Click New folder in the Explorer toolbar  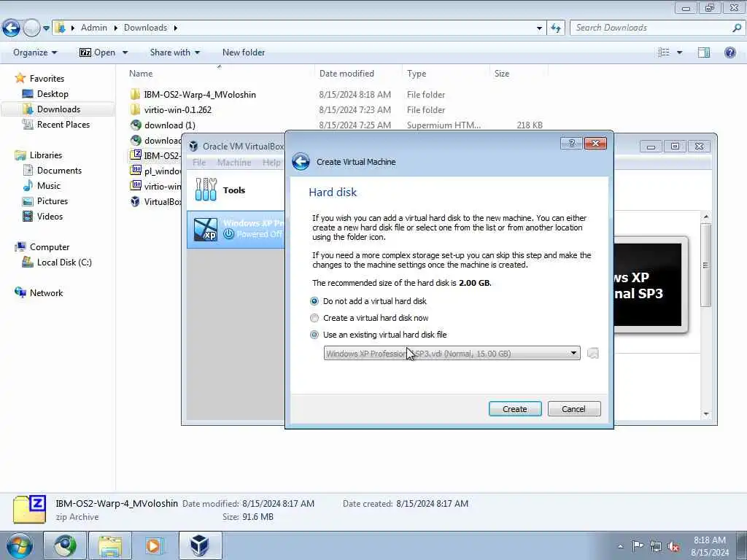tap(244, 52)
